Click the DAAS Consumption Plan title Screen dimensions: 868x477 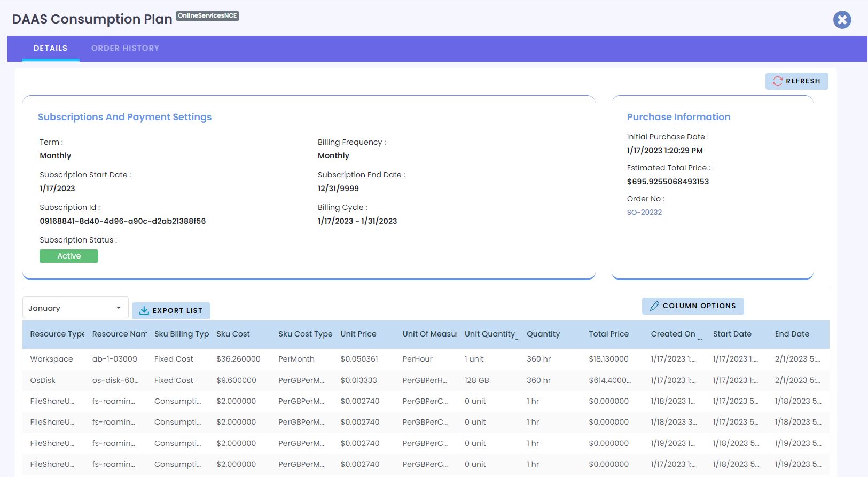click(92, 19)
